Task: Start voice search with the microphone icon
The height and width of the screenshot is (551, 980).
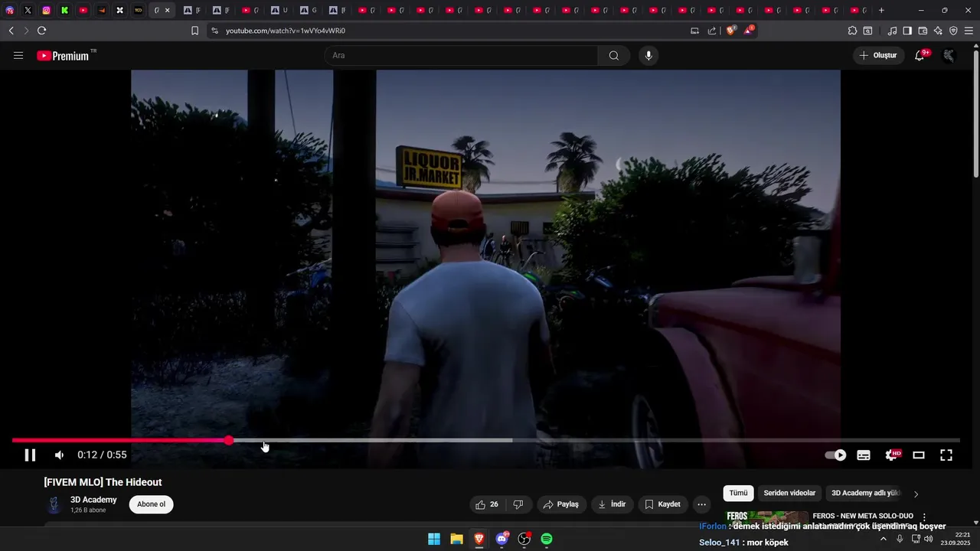Action: 648,56
